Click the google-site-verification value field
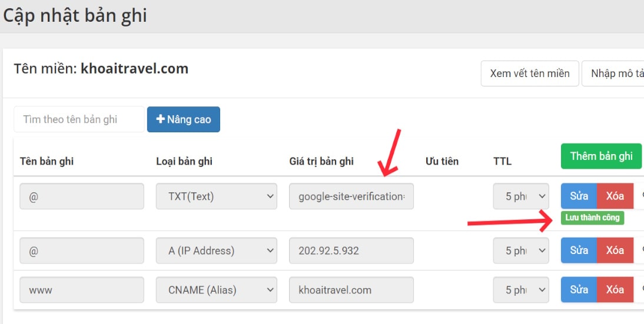Viewport: 644px width, 324px height. 351,196
